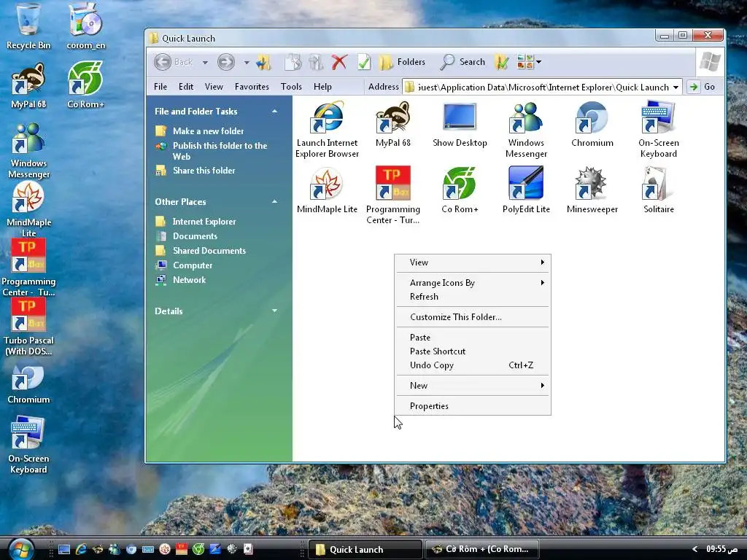Select Windows Messenger shortcut in the folder window
Viewport: 747px width, 560px height.
pos(526,129)
